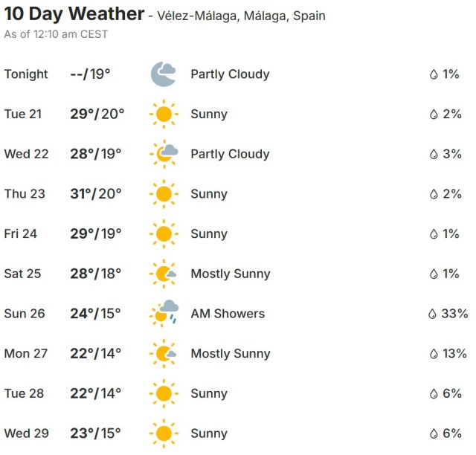Click the Mostly Sunny label for Sat 25
This screenshot has height=455, width=476.
230,274
